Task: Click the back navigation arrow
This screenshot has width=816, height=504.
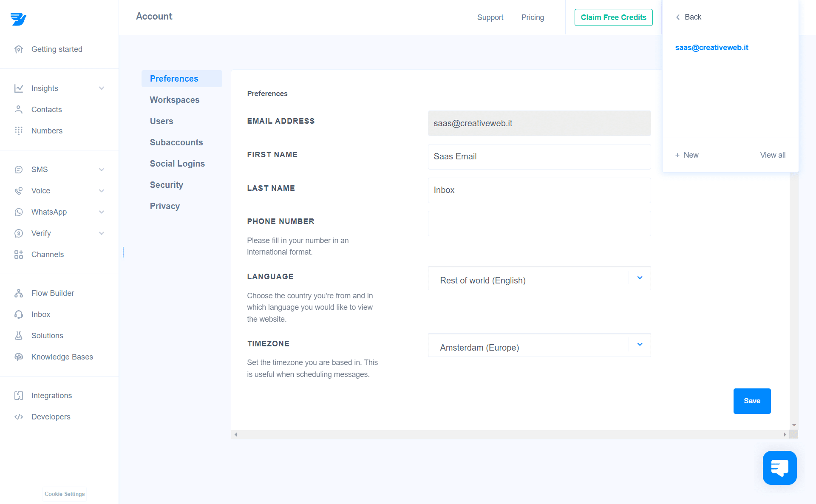Action: tap(678, 17)
